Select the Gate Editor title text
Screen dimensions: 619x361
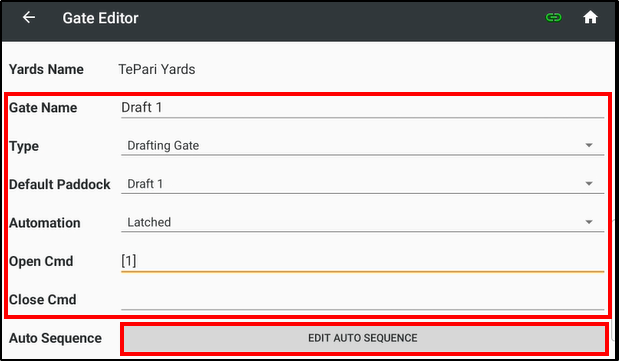coord(100,18)
